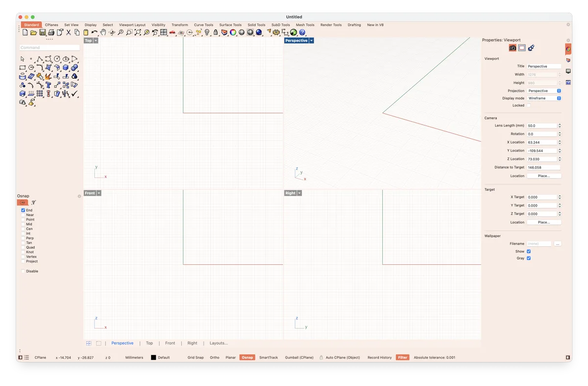This screenshot has height=386, width=588.
Task: Open the Right viewport title menu arrow
Action: tap(299, 193)
